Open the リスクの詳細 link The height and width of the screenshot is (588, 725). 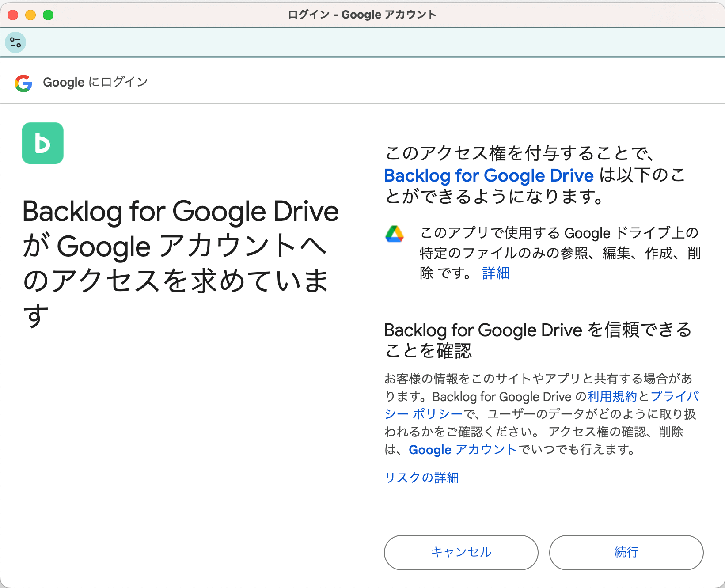coord(422,478)
